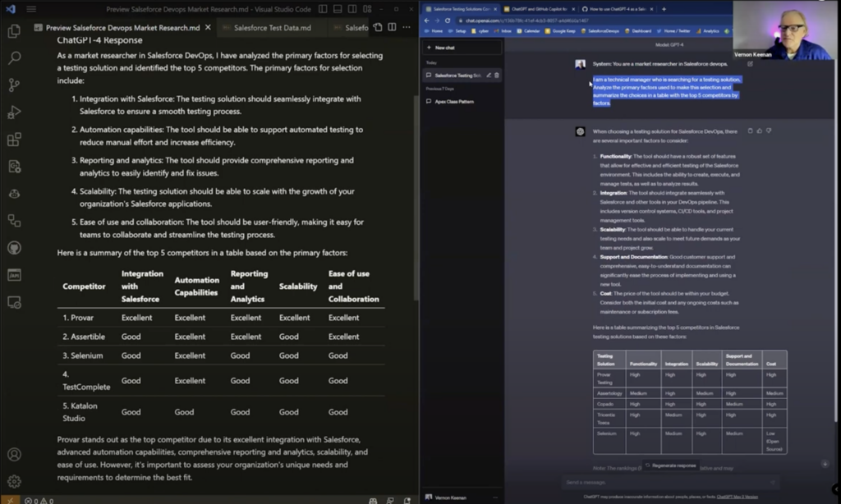The height and width of the screenshot is (504, 841).
Task: Click the browser address bar URL
Action: point(526,21)
